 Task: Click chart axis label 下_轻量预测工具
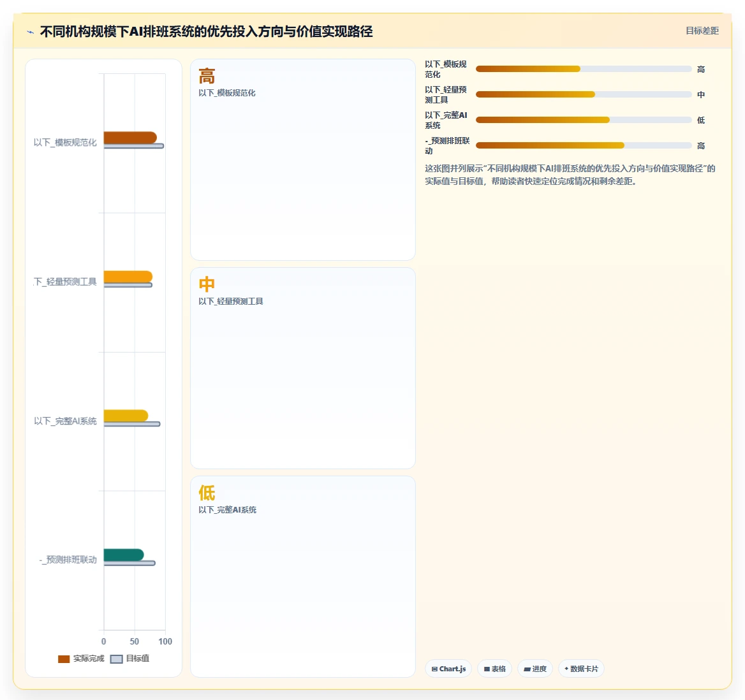coord(65,282)
